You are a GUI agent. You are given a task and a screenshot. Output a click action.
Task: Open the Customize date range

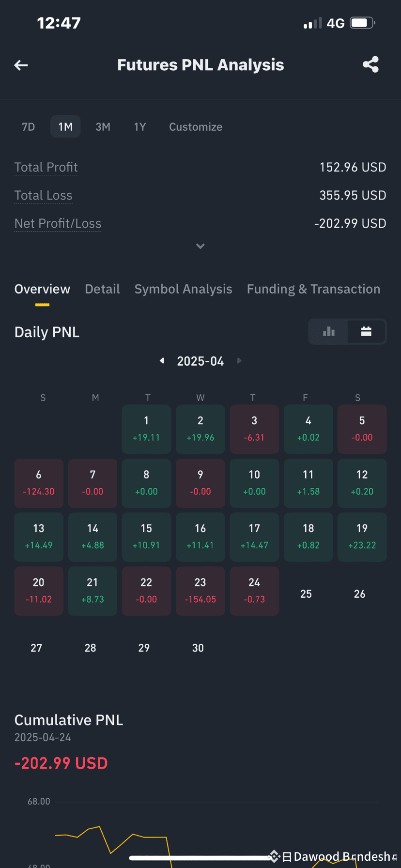point(196,127)
